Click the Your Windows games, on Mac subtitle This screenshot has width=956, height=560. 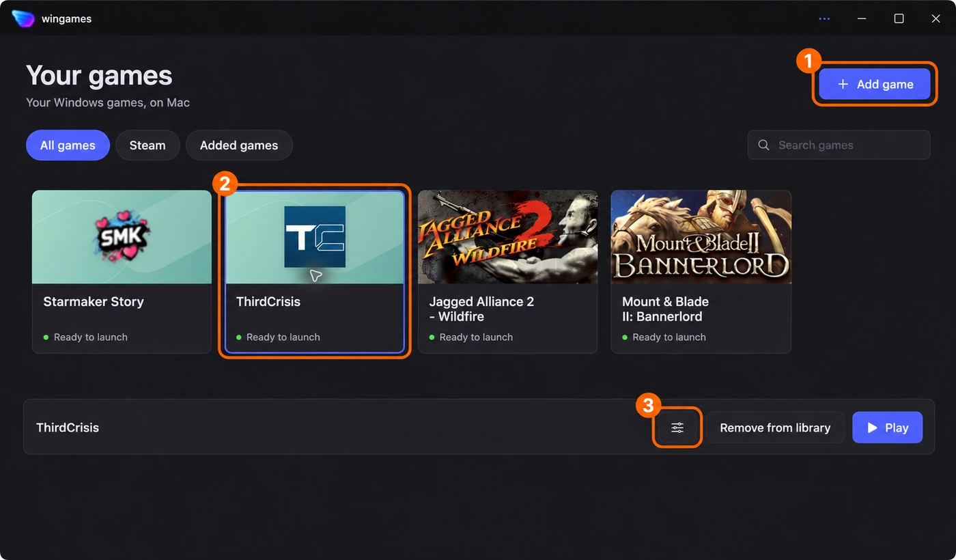pyautogui.click(x=108, y=102)
